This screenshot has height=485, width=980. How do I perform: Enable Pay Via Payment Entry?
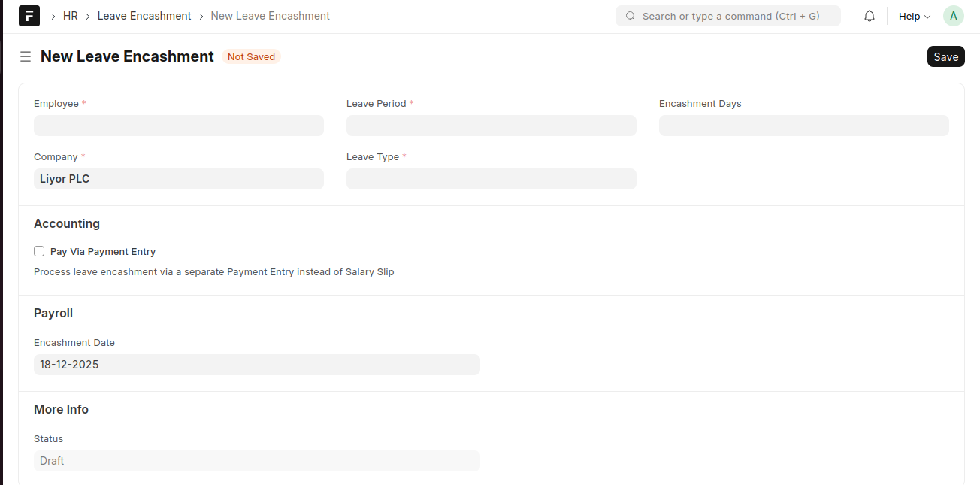(38, 250)
